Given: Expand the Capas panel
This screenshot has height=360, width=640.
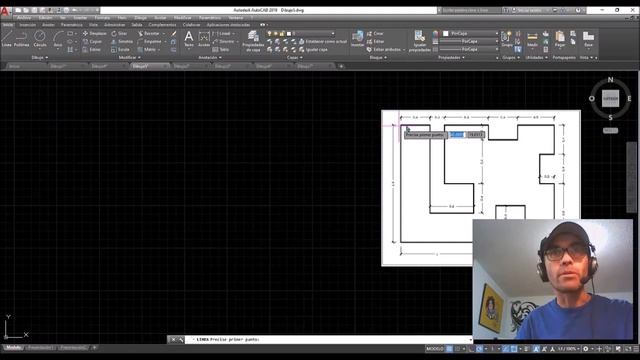Looking at the screenshot, I should pos(294,58).
